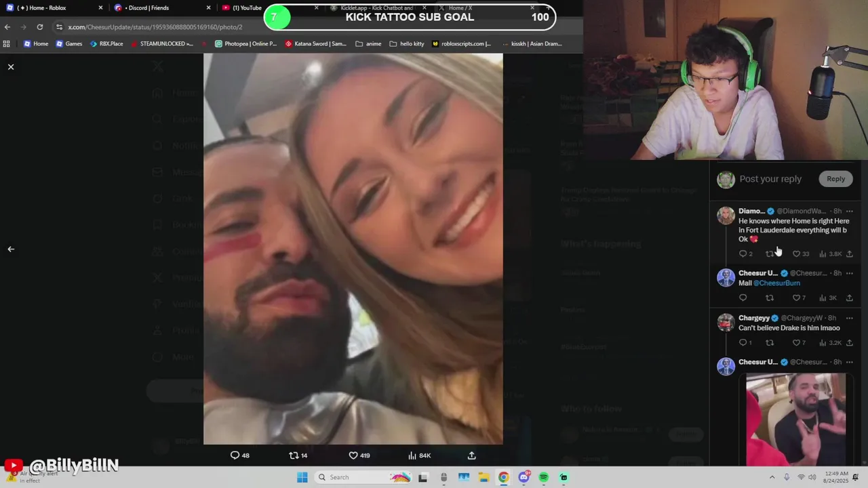The width and height of the screenshot is (868, 488).
Task: Open the Games bookmark
Action: (69, 43)
